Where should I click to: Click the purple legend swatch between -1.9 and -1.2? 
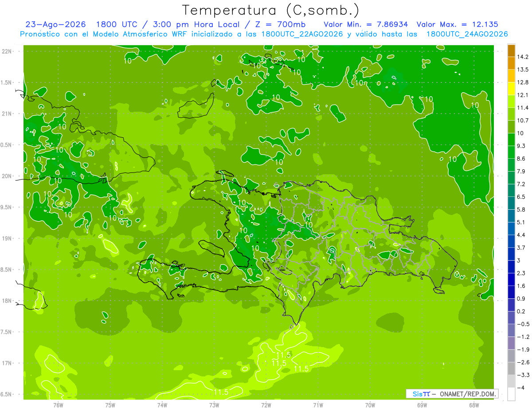pos(511,343)
